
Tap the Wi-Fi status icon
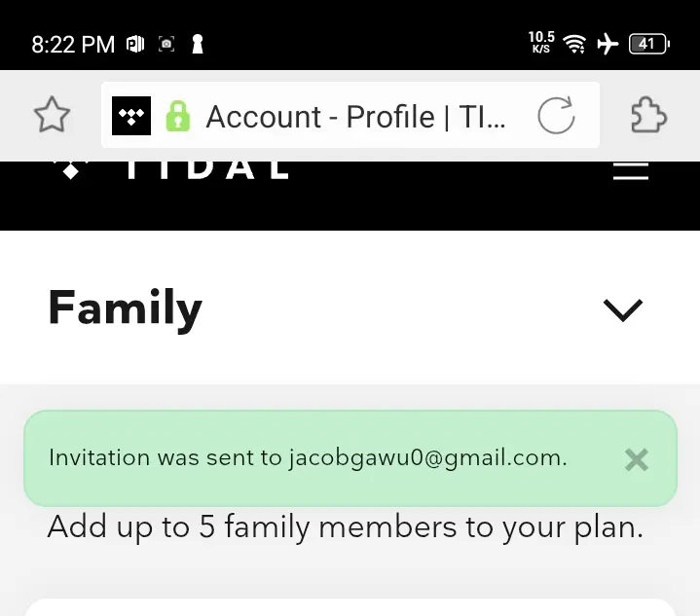574,44
